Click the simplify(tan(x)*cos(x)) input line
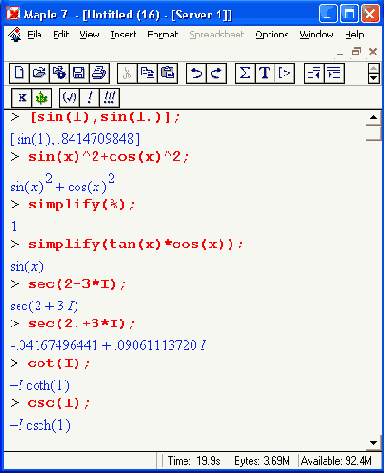The height and width of the screenshot is (473, 384). [135, 244]
